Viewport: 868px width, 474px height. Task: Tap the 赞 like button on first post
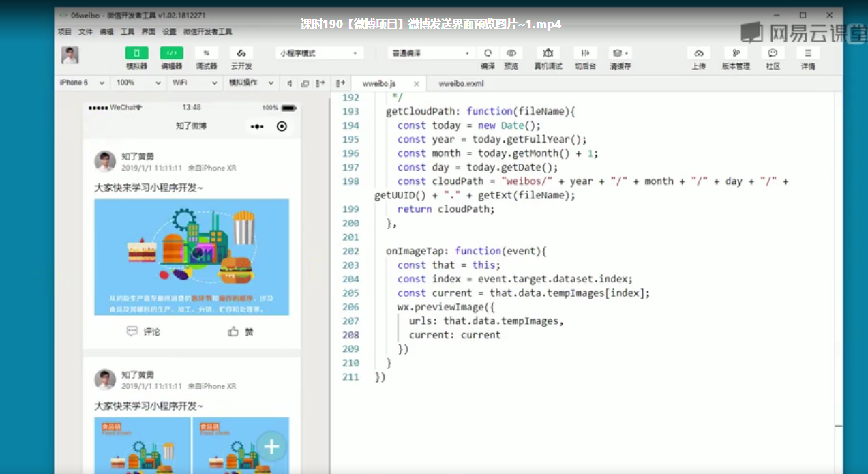[241, 331]
